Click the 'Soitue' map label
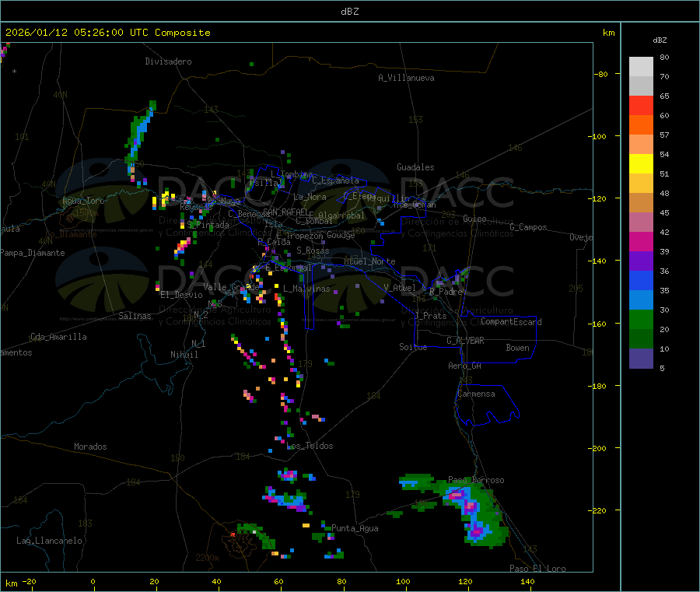700x592 pixels. coord(413,347)
